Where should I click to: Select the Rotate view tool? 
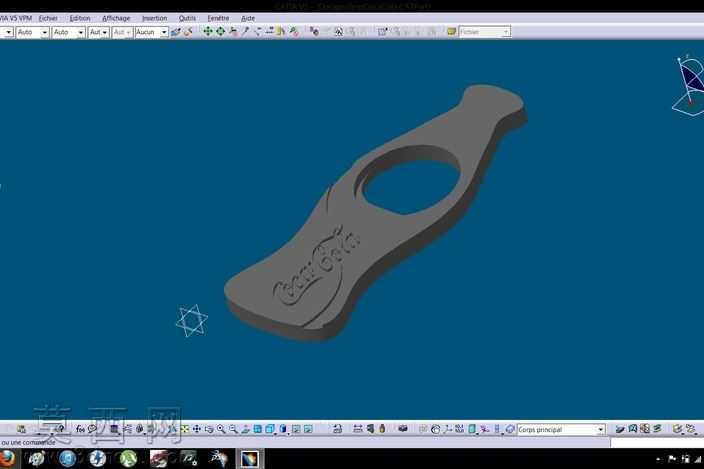[209, 429]
